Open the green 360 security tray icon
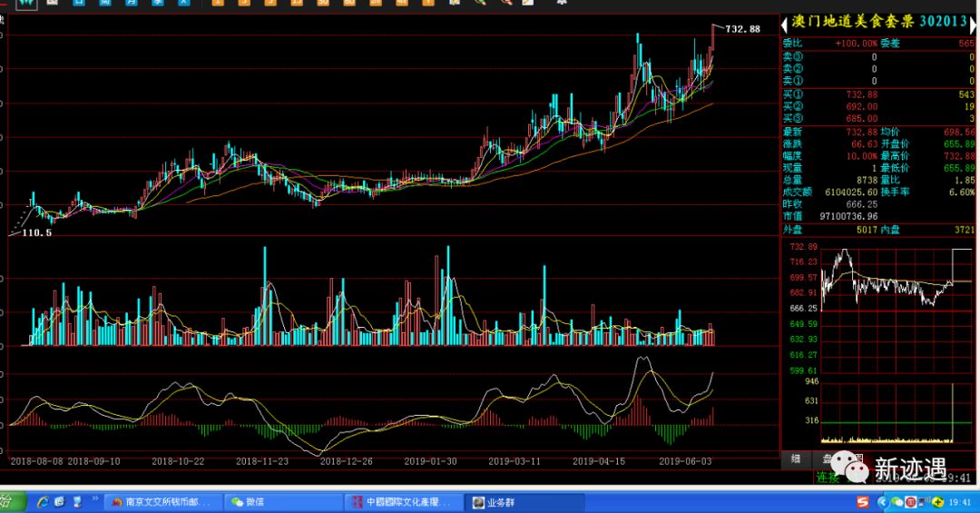 point(937,502)
